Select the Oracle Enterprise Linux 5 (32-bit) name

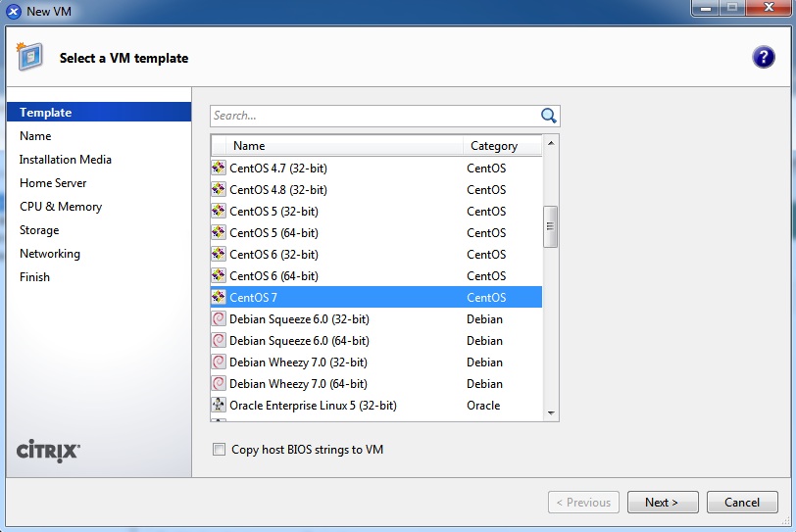314,406
